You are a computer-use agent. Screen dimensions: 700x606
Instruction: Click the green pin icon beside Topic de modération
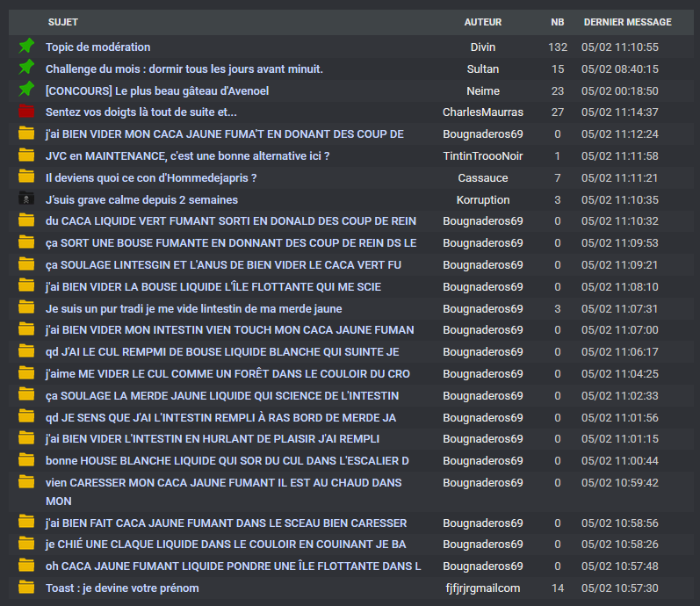pyautogui.click(x=26, y=46)
